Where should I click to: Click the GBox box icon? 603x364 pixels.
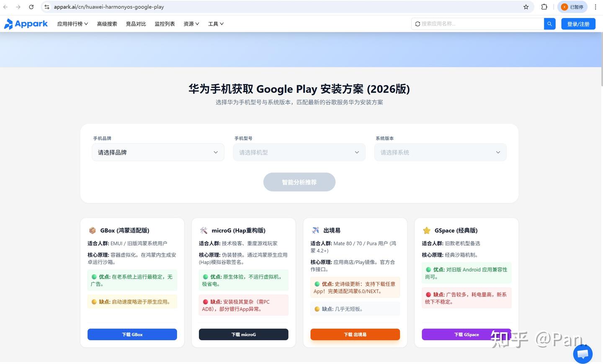pyautogui.click(x=93, y=231)
